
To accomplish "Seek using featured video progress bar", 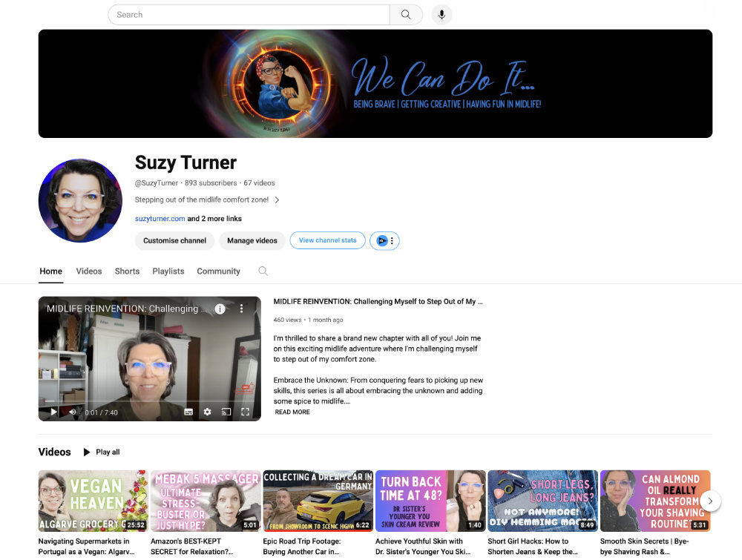I will pyautogui.click(x=150, y=403).
